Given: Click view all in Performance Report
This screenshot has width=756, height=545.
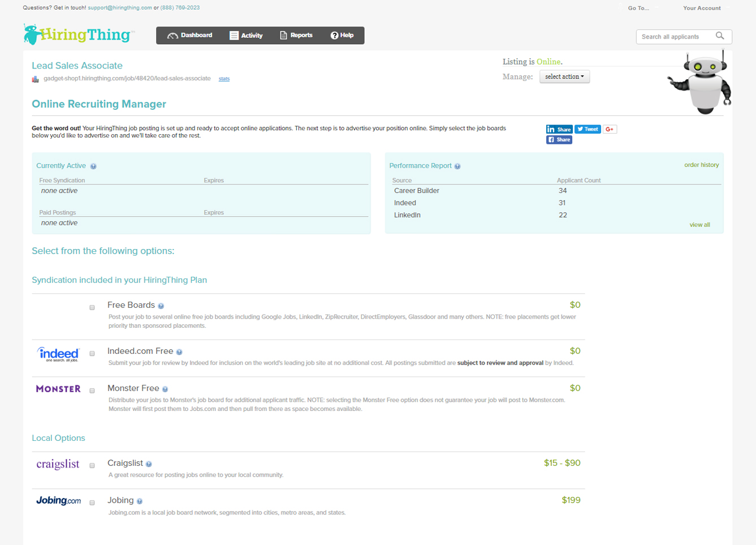Looking at the screenshot, I should pos(699,225).
